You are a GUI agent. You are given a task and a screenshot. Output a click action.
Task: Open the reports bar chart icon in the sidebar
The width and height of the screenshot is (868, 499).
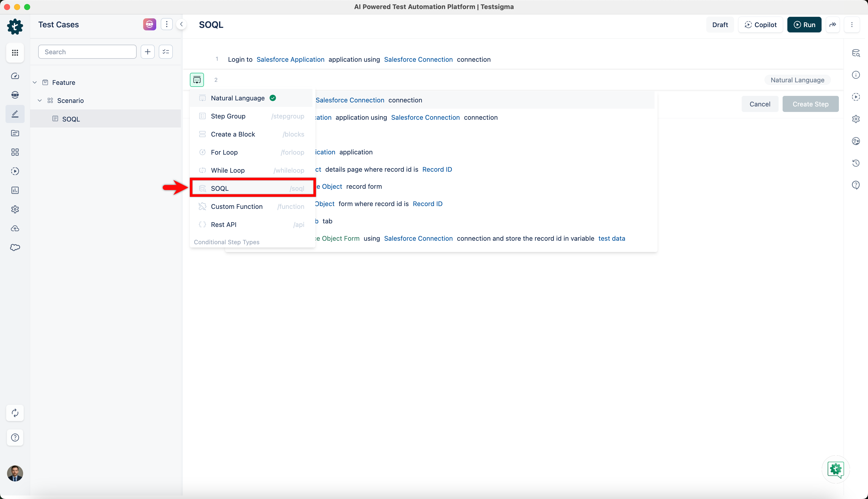[15, 190]
